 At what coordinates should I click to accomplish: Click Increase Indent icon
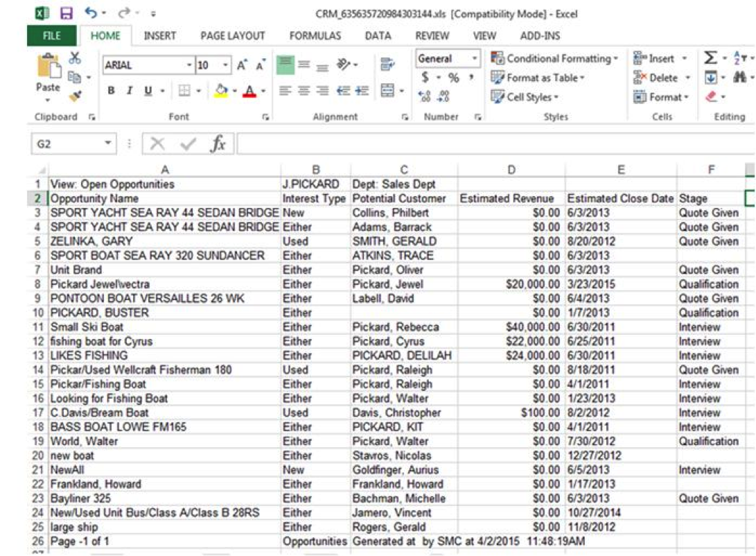point(362,91)
